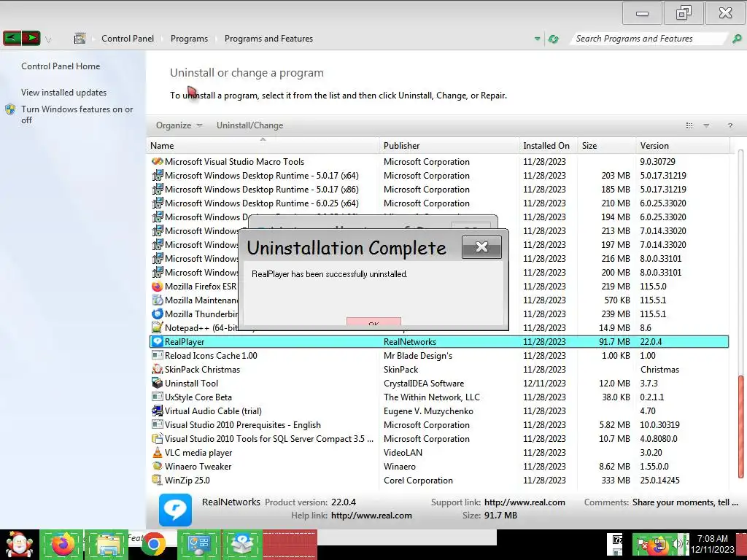Sort the list by Name column
747x560 pixels.
(x=263, y=146)
